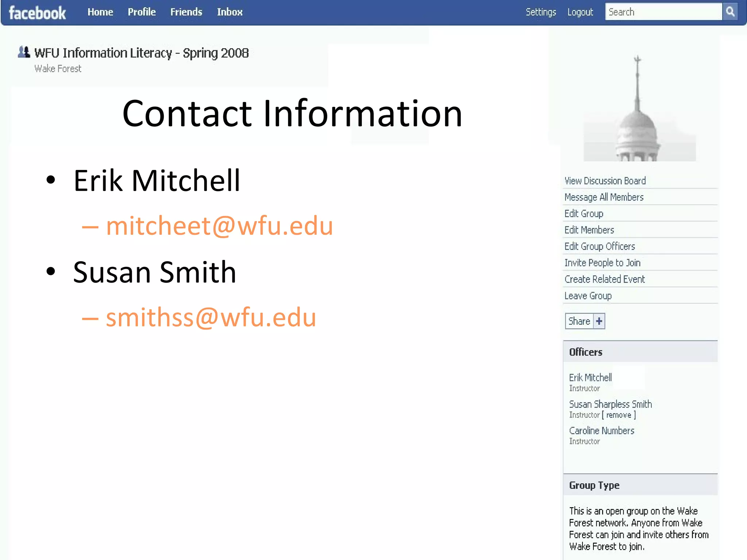Click the chapel steeple group photo

tap(639, 108)
